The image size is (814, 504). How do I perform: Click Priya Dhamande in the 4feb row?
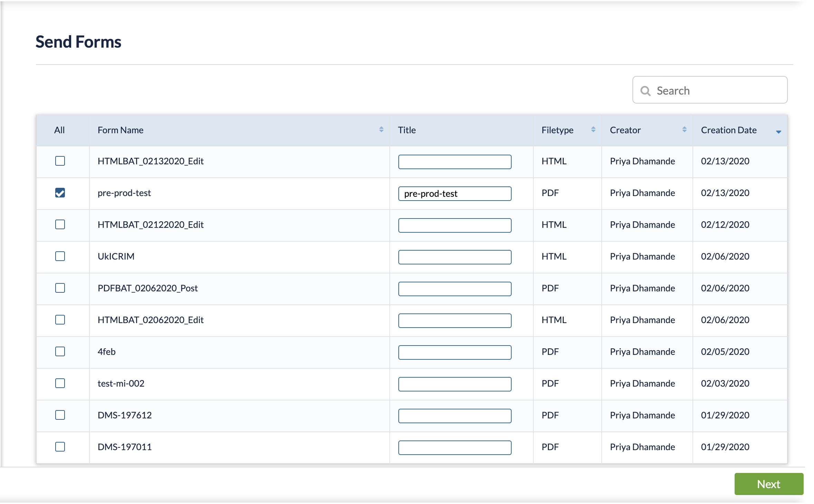pyautogui.click(x=642, y=352)
